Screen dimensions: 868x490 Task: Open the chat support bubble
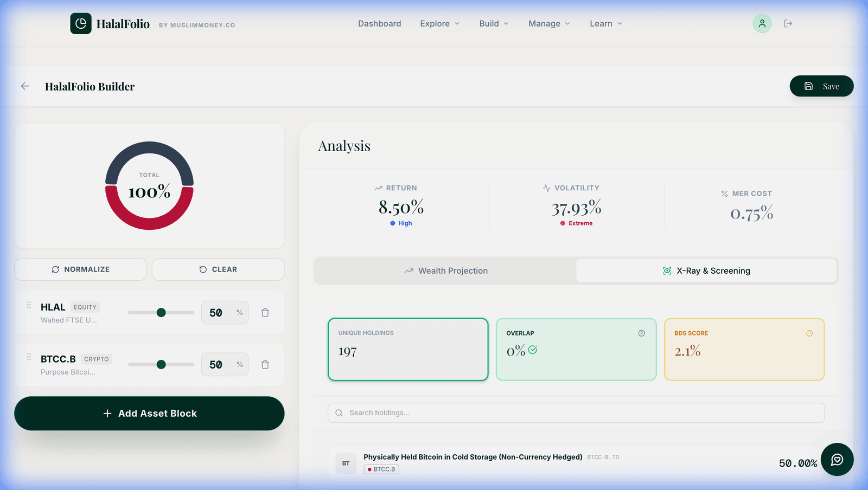click(837, 460)
